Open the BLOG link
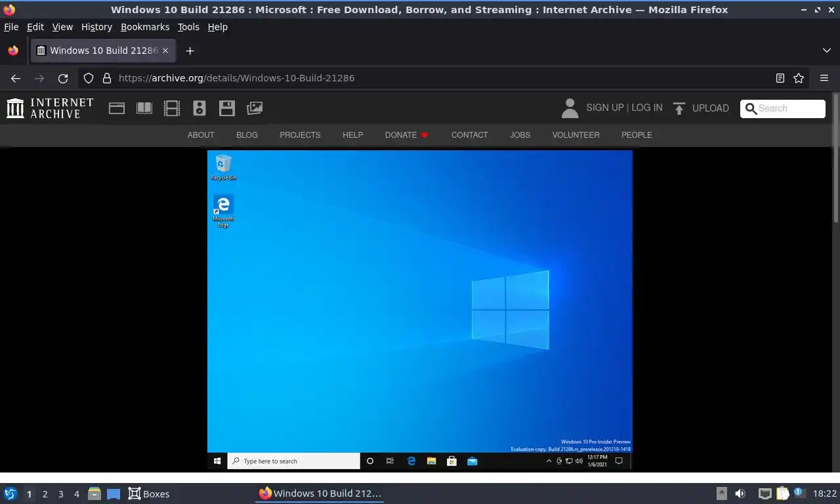840x504 pixels. click(x=247, y=135)
